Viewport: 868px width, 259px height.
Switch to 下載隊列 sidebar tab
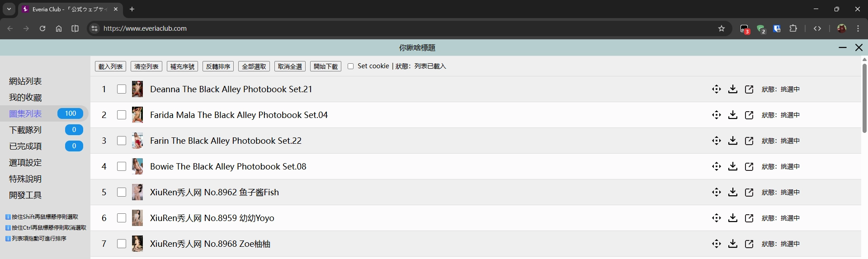coord(25,130)
